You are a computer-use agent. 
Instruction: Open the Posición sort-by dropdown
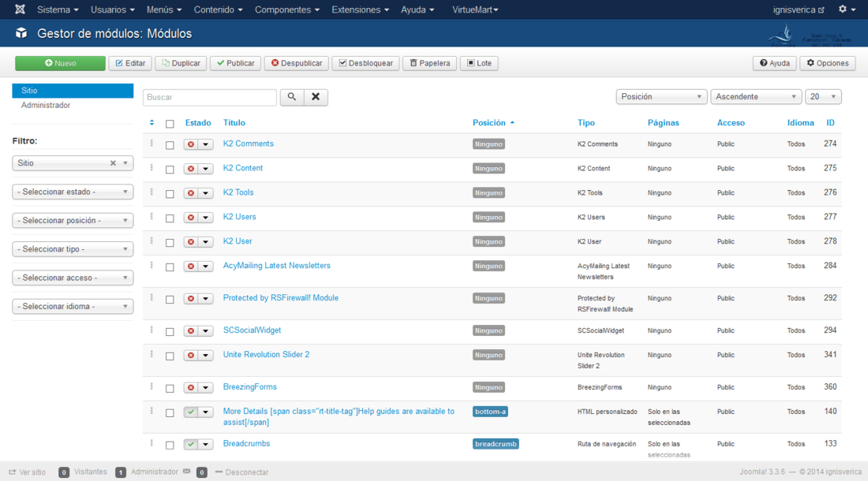coord(661,97)
